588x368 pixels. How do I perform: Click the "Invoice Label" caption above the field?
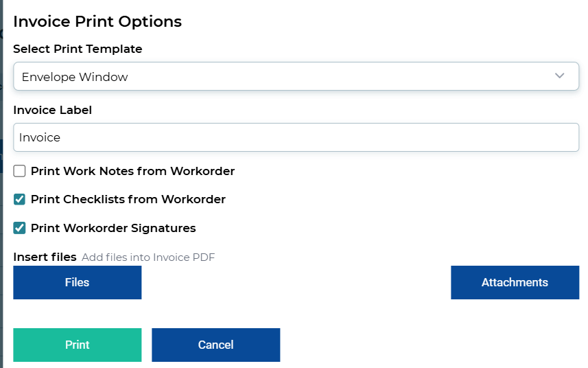click(52, 110)
